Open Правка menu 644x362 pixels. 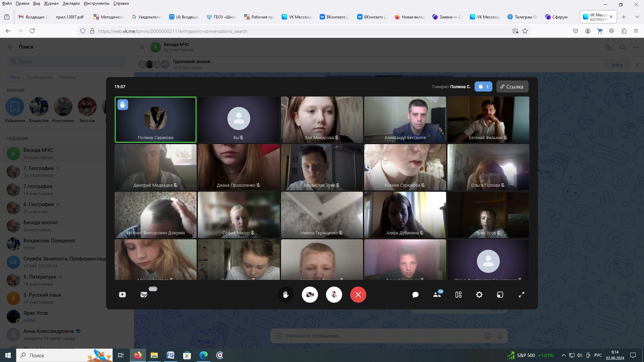22,3
